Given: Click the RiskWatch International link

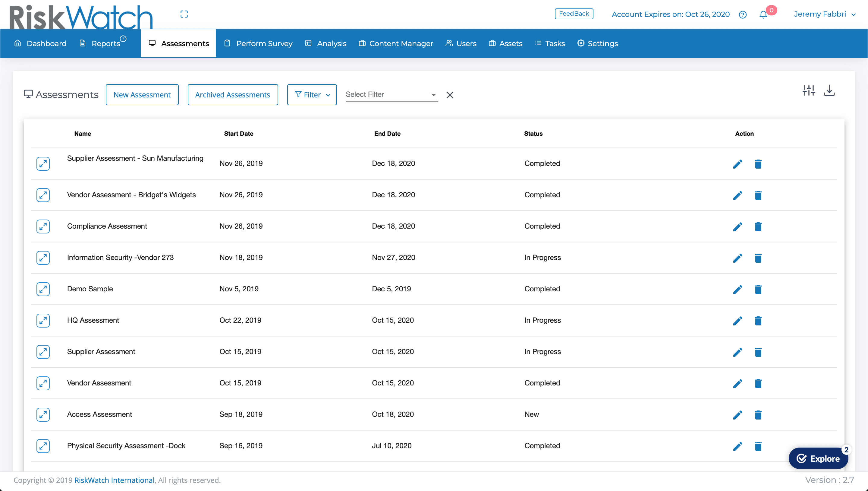Looking at the screenshot, I should click(114, 480).
